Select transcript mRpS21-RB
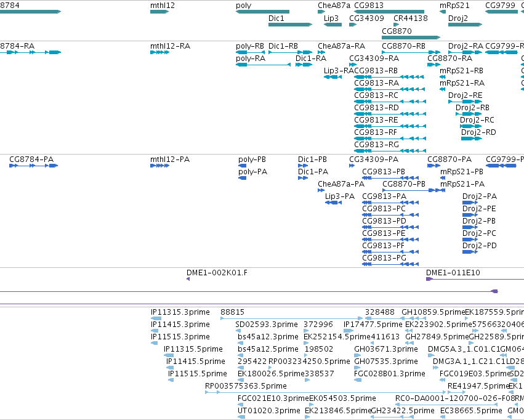This screenshot has width=524, height=420. click(x=462, y=71)
